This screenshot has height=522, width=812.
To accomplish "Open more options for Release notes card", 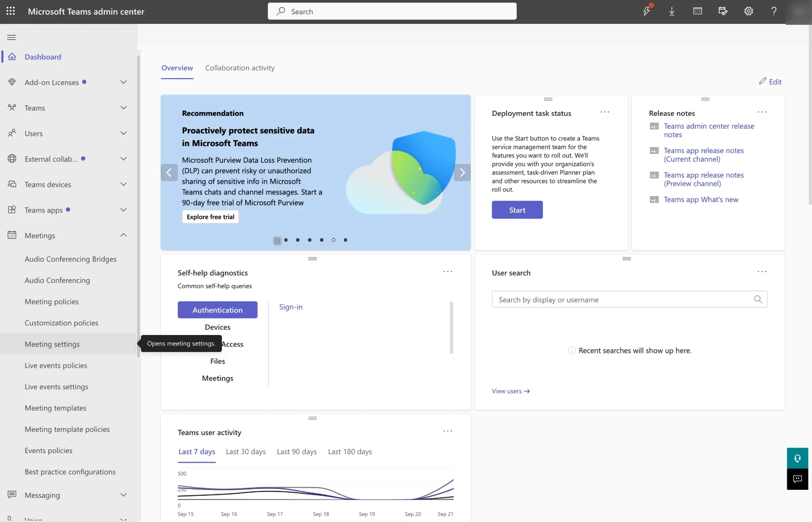I will click(762, 112).
